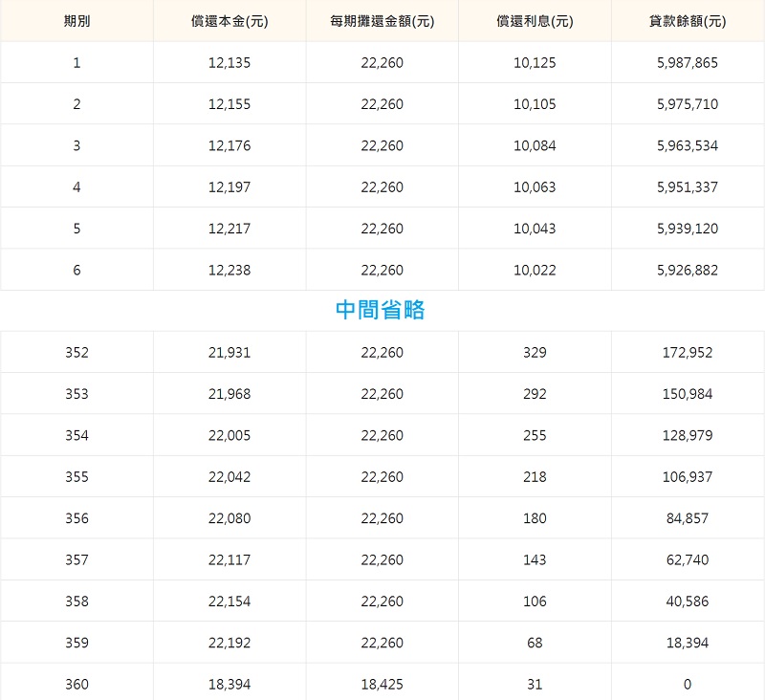Select the period 352 row label
The width and height of the screenshot is (765, 700).
[x=76, y=353]
